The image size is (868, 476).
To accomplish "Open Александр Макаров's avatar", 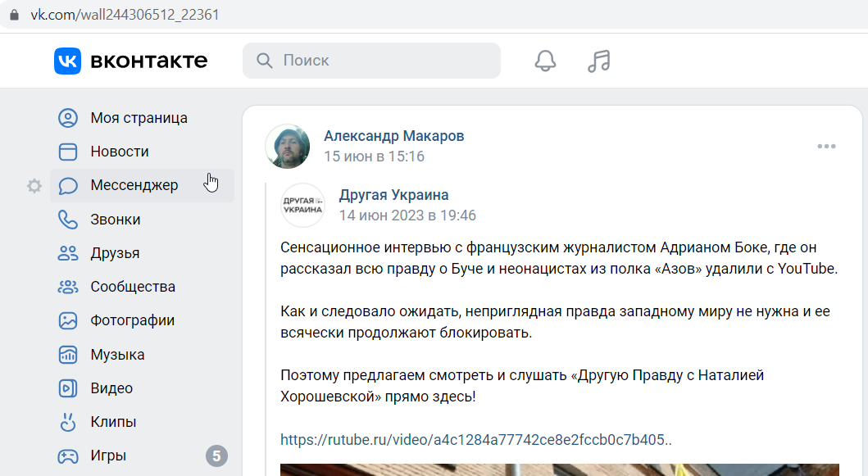I will coord(288,146).
